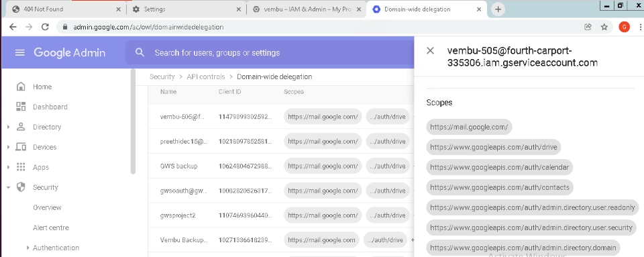Open Alert centre under Security

51,227
